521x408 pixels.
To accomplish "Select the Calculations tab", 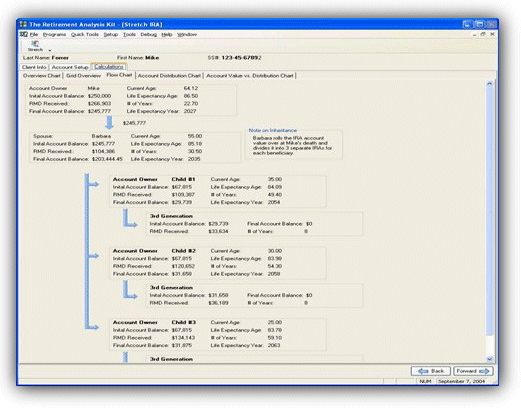I will coord(109,67).
